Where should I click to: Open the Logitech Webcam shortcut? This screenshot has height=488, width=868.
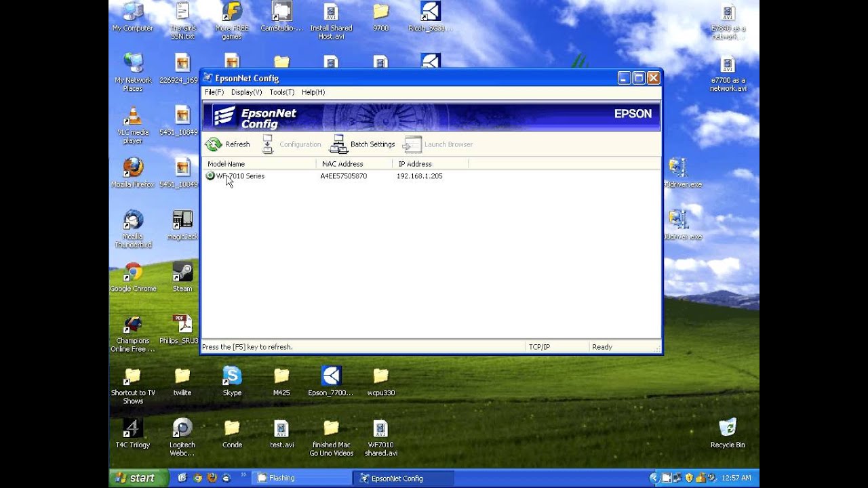[182, 439]
